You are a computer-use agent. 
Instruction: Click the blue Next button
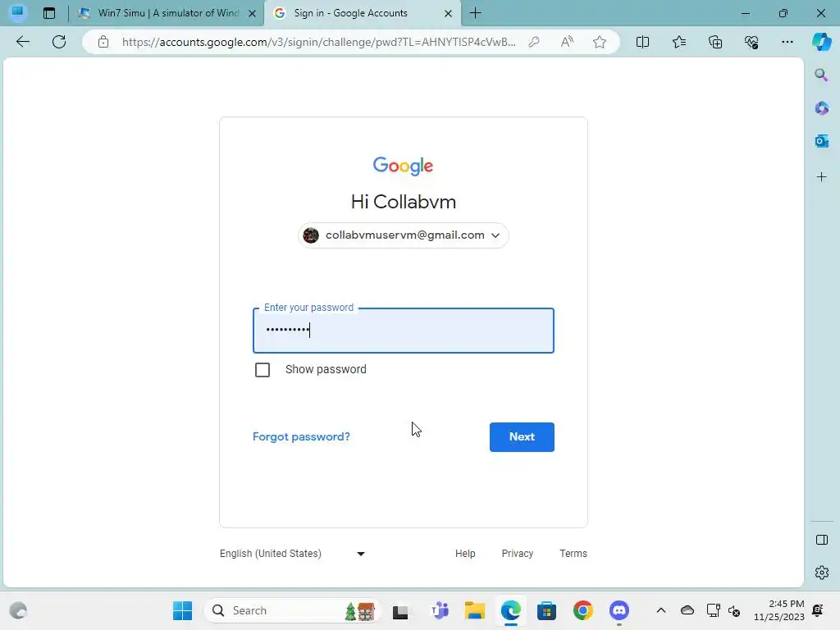pyautogui.click(x=522, y=436)
